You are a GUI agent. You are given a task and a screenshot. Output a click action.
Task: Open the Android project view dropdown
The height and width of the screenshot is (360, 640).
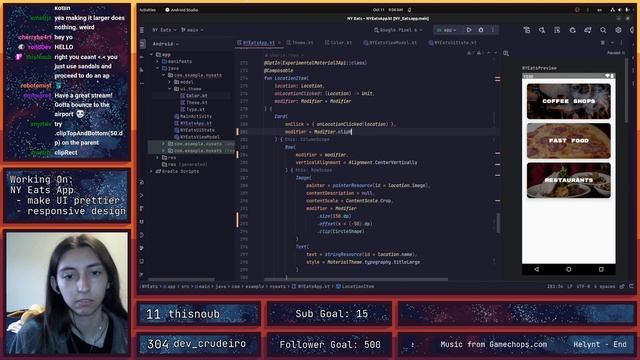click(166, 44)
